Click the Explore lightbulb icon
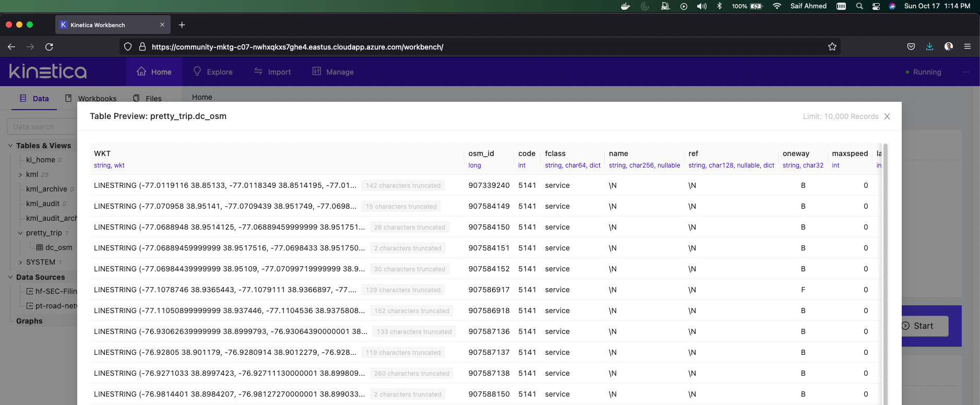This screenshot has width=980, height=405. tap(197, 72)
